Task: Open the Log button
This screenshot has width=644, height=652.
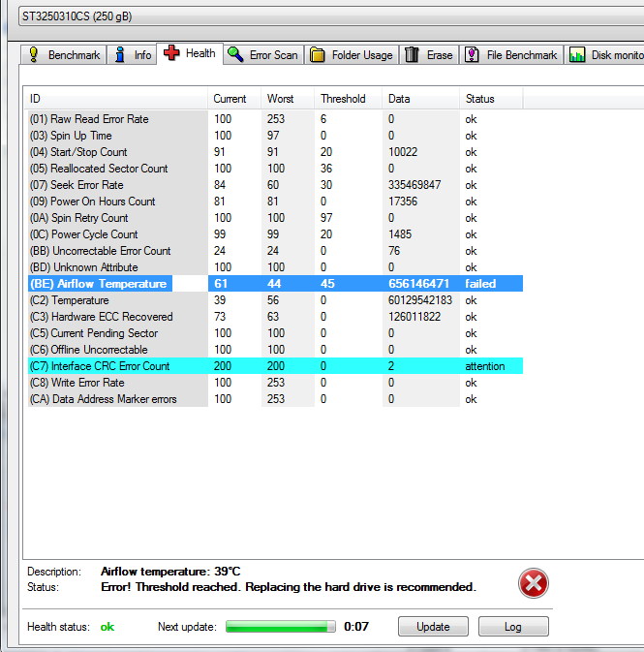Action: (513, 626)
